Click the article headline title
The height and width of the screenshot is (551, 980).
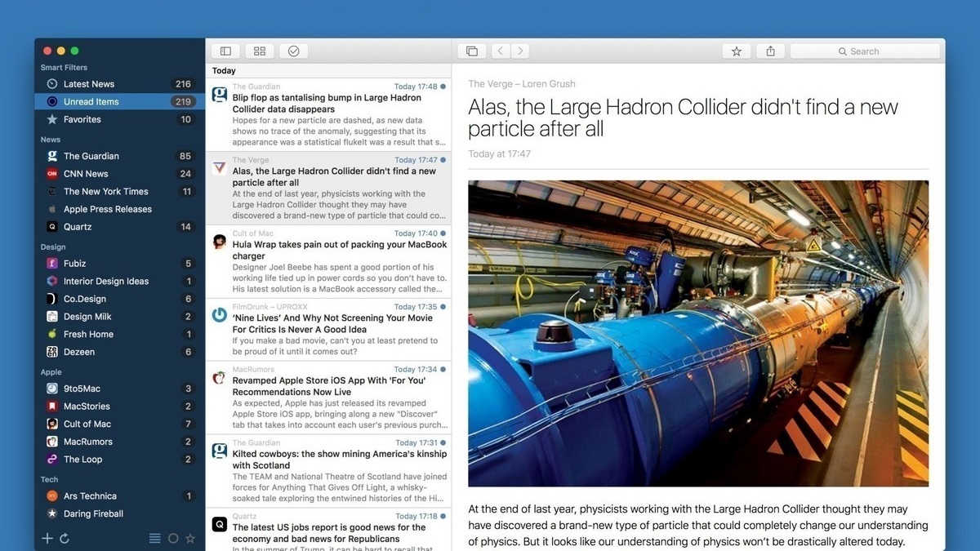[683, 118]
